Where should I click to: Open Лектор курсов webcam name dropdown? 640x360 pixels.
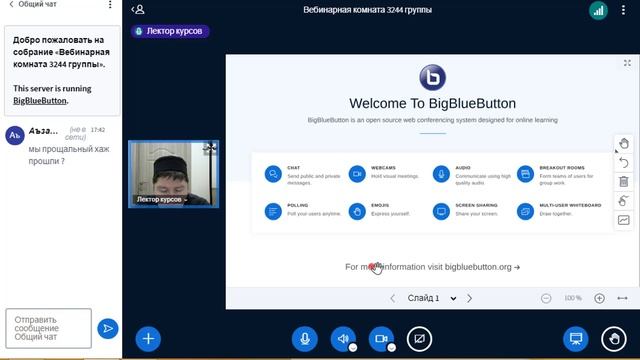(161, 200)
